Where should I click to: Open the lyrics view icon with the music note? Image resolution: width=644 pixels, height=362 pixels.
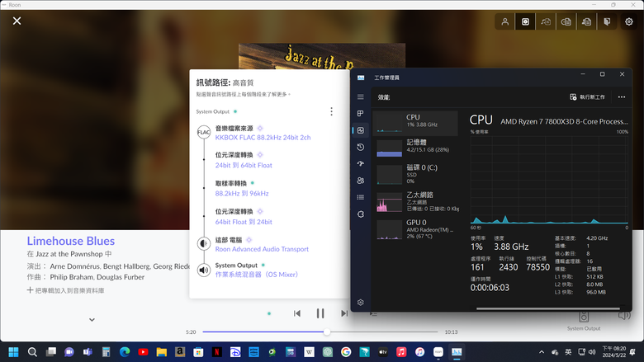[x=546, y=21]
